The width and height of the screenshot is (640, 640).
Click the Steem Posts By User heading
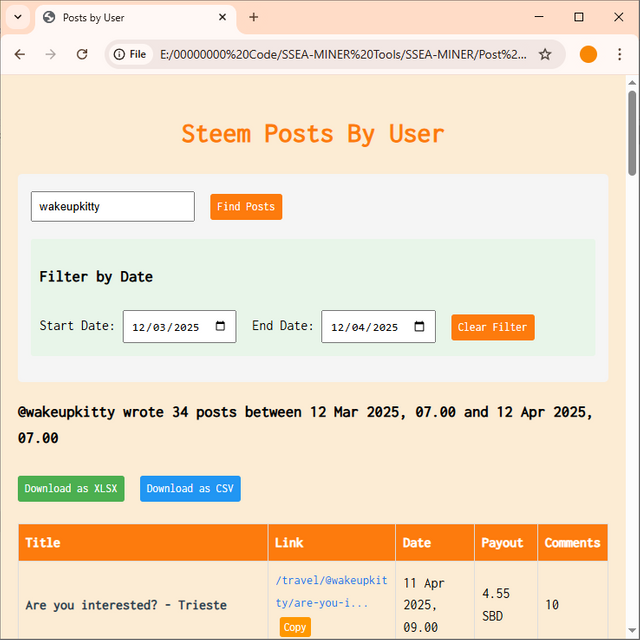313,134
